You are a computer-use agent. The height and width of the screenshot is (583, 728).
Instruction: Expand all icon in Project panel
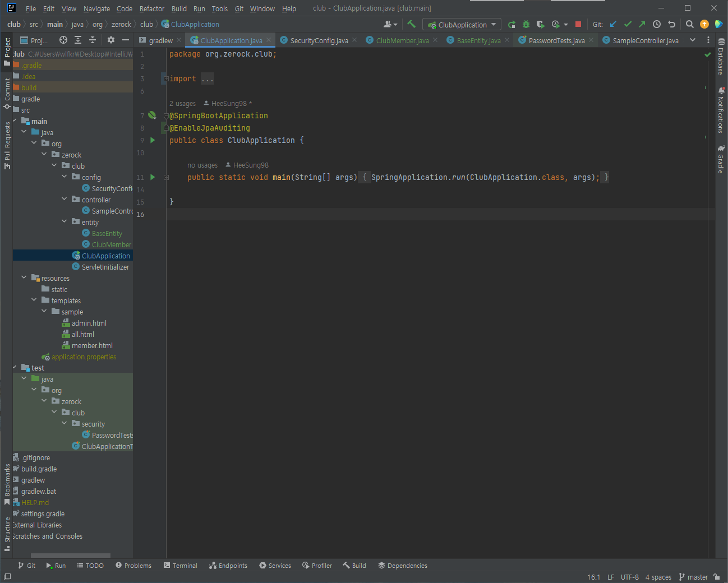(78, 40)
